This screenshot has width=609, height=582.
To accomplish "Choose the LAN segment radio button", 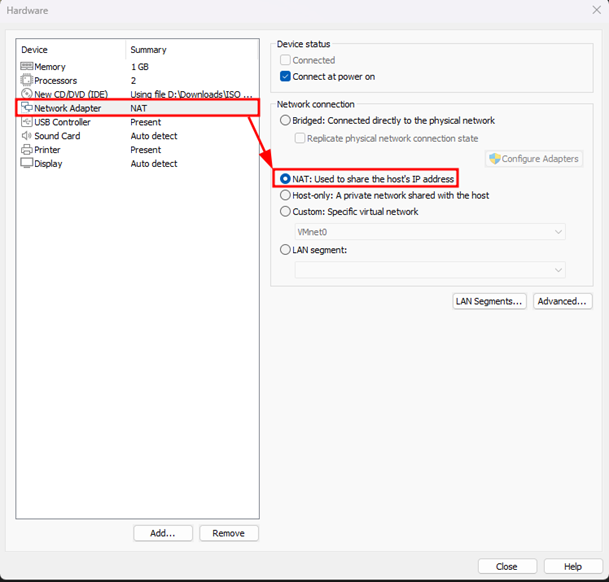I will pos(285,250).
